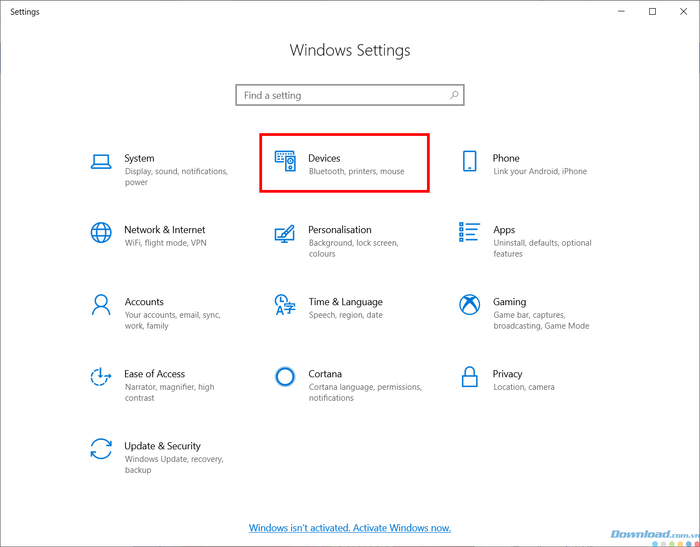Open the System settings label
Screen dimensions: 700x547
pyautogui.click(x=139, y=158)
